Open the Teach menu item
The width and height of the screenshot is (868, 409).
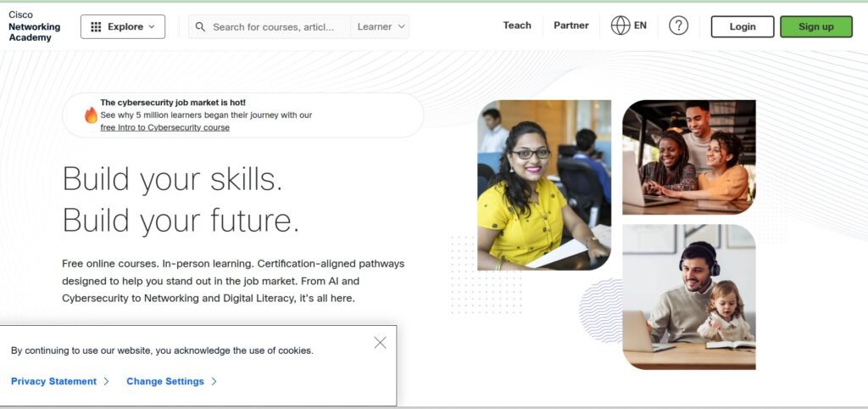[x=517, y=25]
